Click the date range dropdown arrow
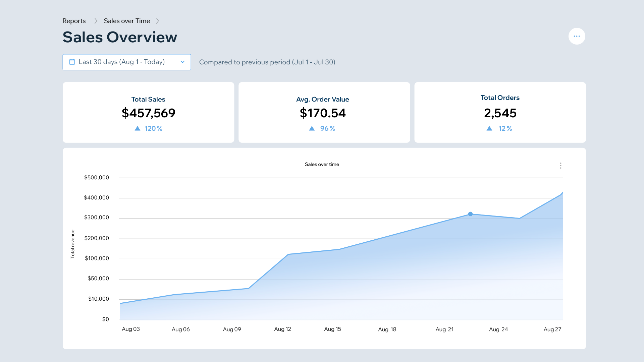Viewport: 644px width, 362px height. (182, 62)
